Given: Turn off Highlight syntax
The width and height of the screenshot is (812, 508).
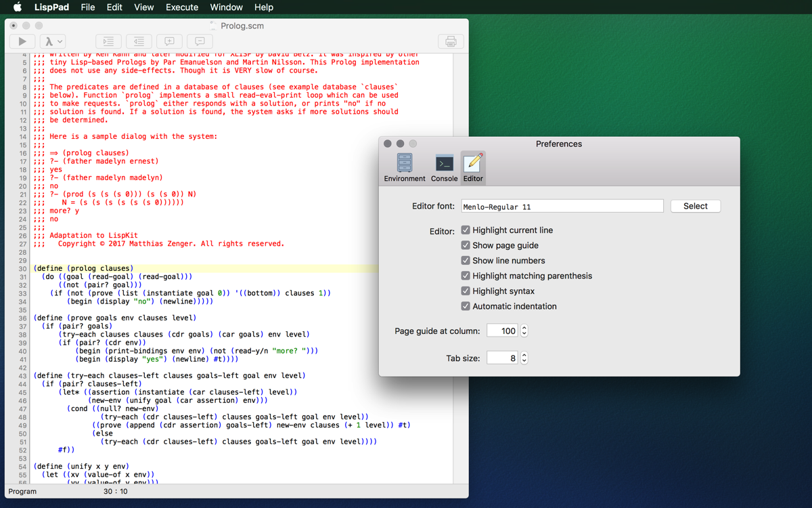Looking at the screenshot, I should (x=466, y=291).
